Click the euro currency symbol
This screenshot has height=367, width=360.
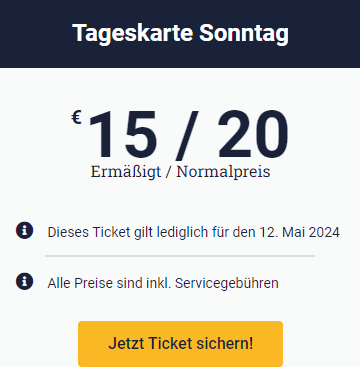76,118
